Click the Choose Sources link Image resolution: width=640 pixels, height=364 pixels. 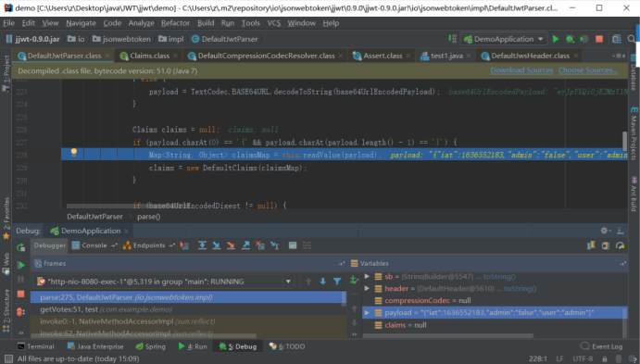(x=588, y=70)
